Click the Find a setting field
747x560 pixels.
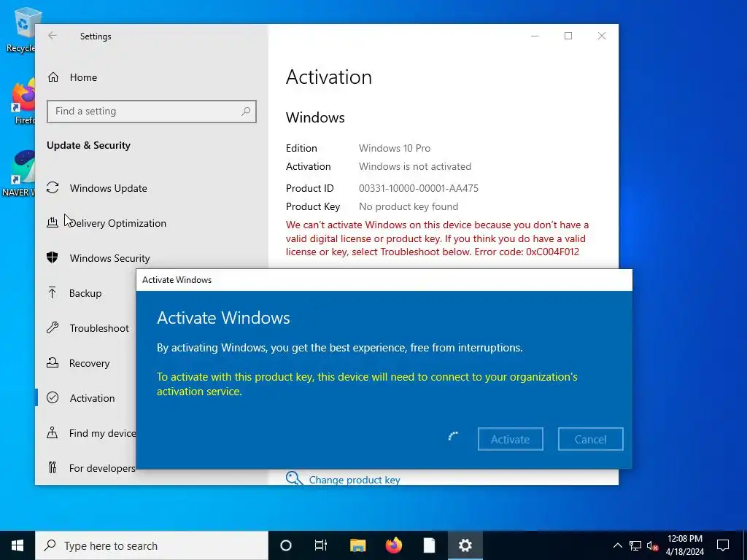pos(152,112)
